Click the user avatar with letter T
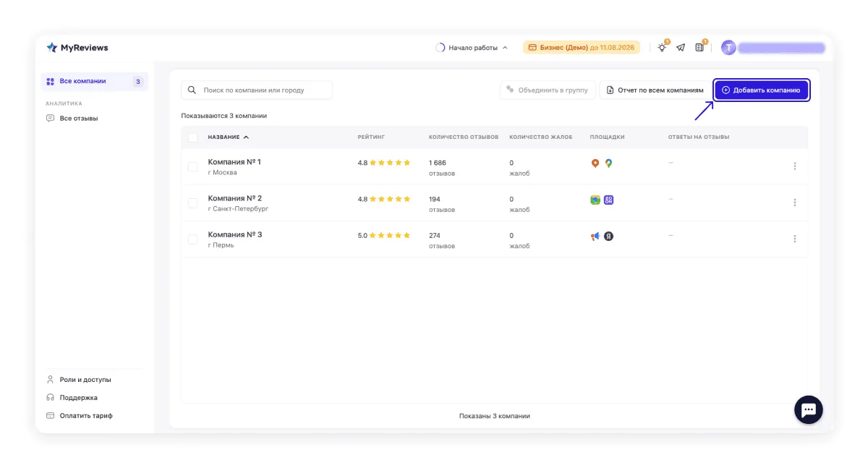Image resolution: width=868 pixels, height=468 pixels. [x=728, y=48]
